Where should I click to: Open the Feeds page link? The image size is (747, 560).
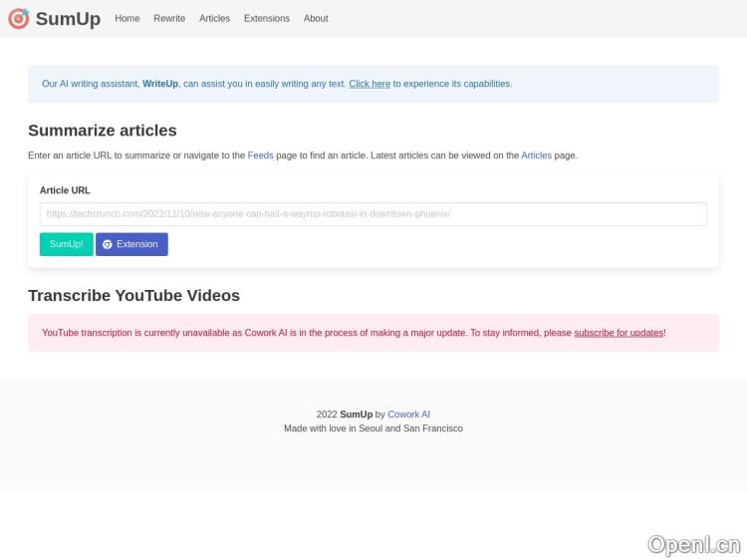[260, 155]
